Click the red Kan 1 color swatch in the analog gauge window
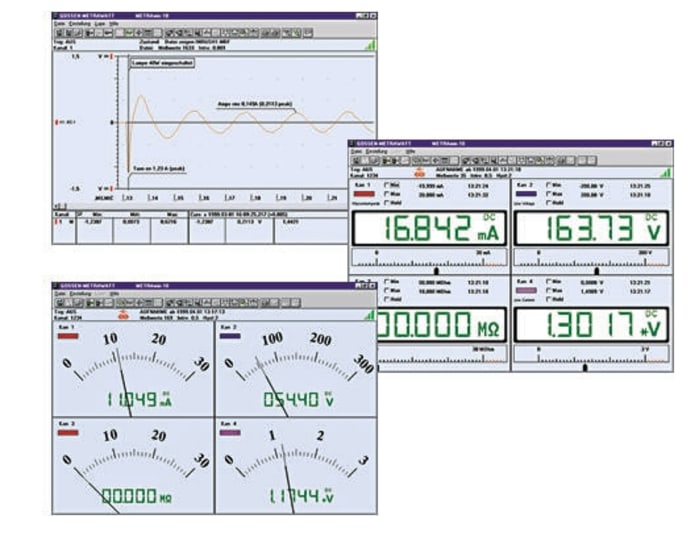700x544 pixels. pyautogui.click(x=67, y=337)
